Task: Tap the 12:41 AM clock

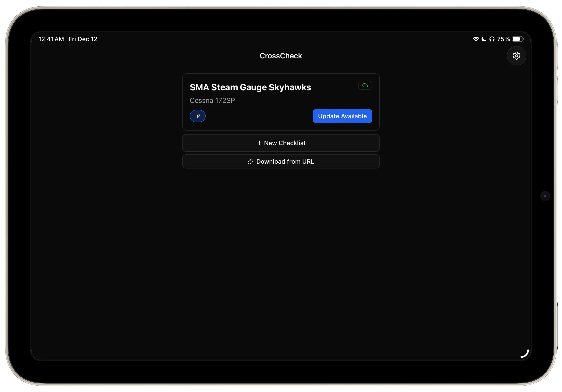Action: pyautogui.click(x=51, y=39)
